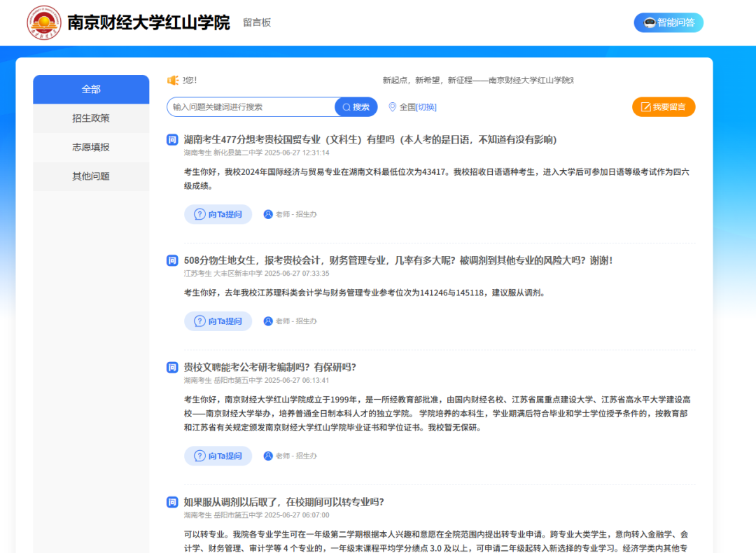Click the answer text mentioning 最低位次为43417

437,179
